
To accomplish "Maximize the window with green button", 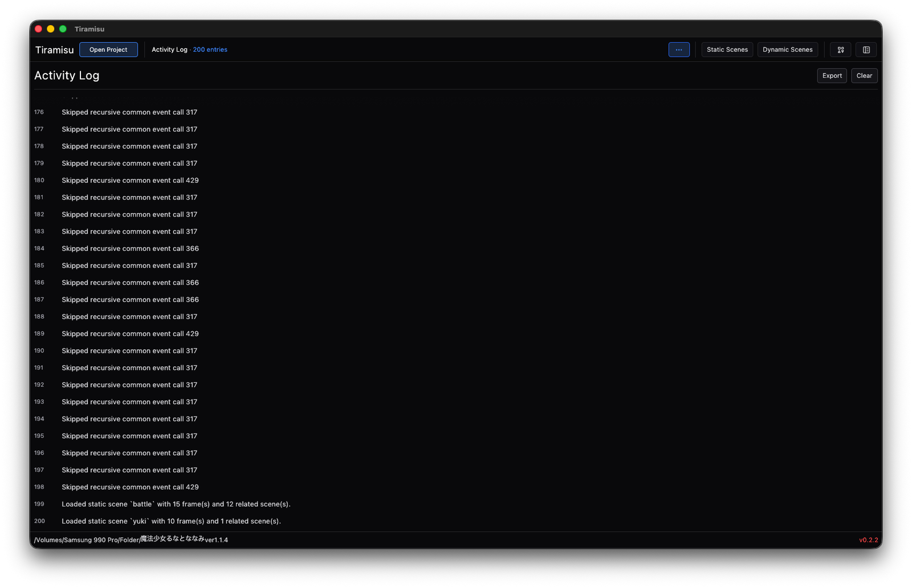I will 63,29.
